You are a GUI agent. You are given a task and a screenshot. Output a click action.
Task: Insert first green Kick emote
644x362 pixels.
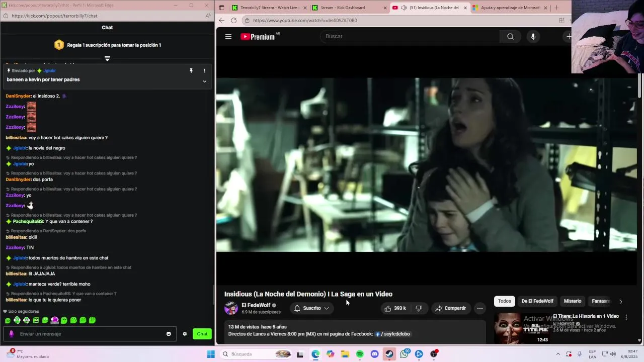click(x=8, y=320)
